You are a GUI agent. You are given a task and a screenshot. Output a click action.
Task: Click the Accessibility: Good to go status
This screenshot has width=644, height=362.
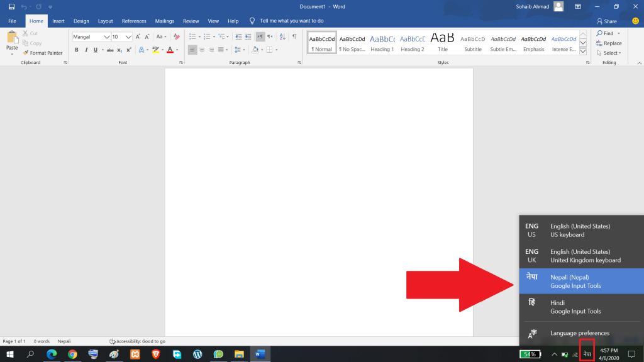coord(138,341)
